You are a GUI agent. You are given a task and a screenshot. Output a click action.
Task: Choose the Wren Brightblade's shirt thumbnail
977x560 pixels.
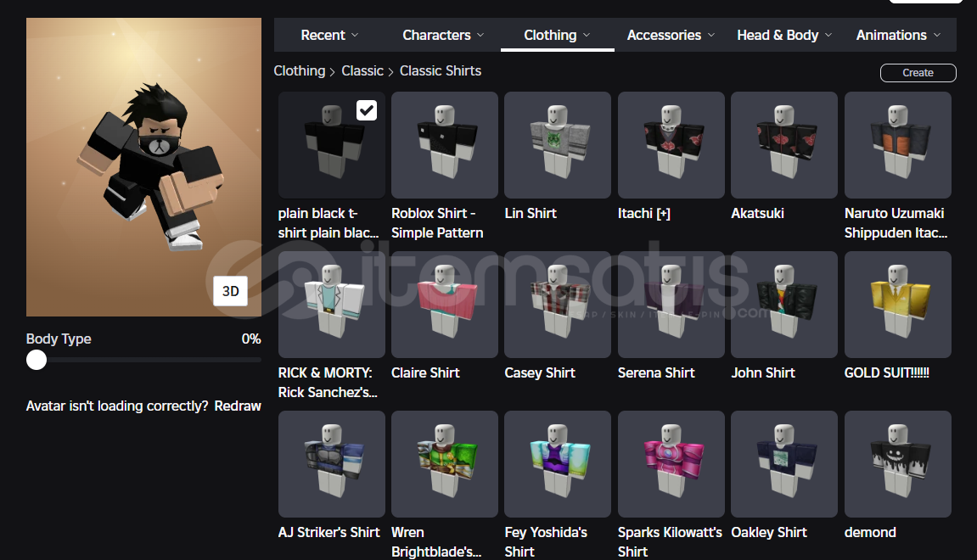445,464
